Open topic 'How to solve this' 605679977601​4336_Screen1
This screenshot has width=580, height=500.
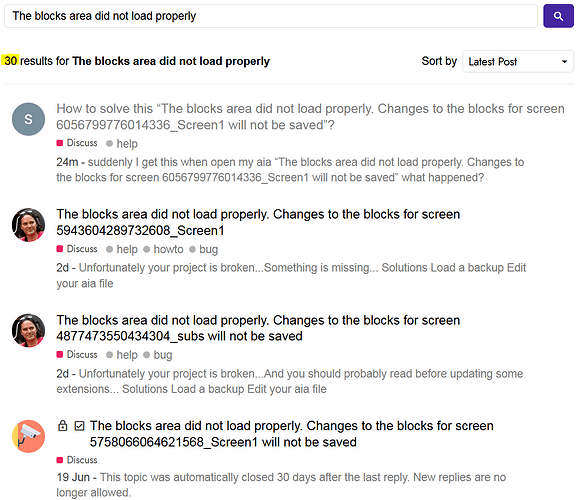point(310,117)
